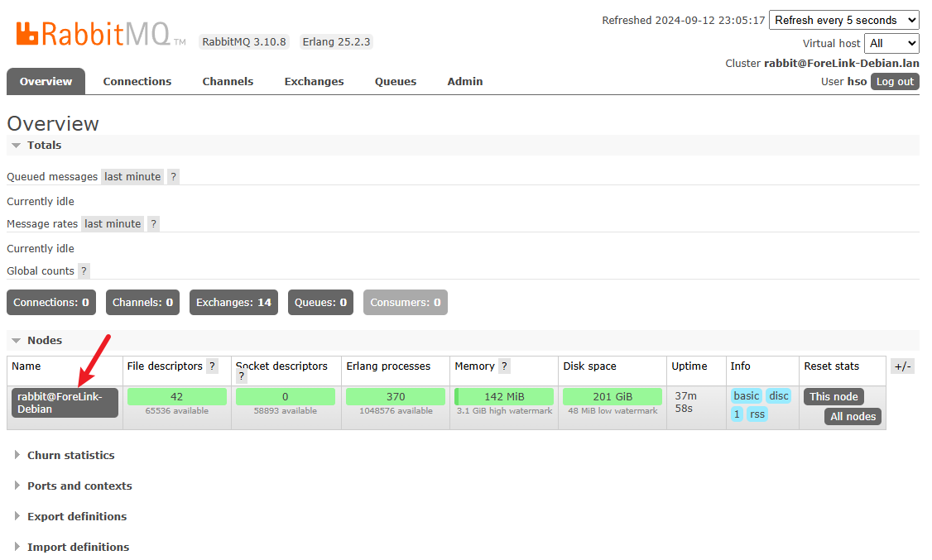Switch to the Queues tab
The height and width of the screenshot is (560, 932).
(x=395, y=81)
